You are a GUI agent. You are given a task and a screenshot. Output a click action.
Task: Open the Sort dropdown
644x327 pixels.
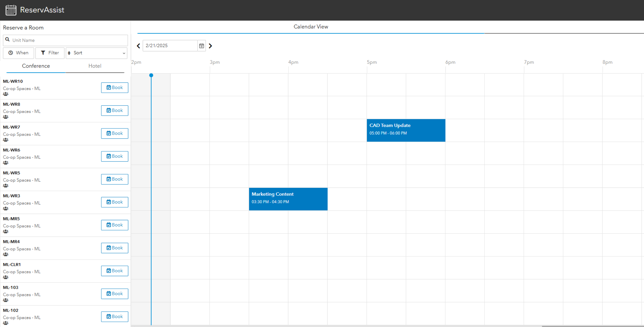[96, 53]
